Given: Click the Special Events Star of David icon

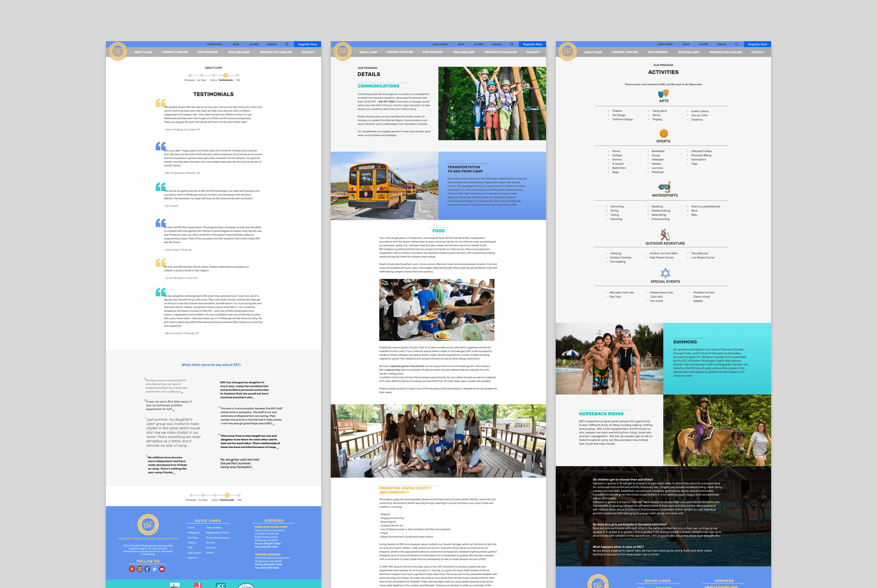Looking at the screenshot, I should click(x=665, y=273).
